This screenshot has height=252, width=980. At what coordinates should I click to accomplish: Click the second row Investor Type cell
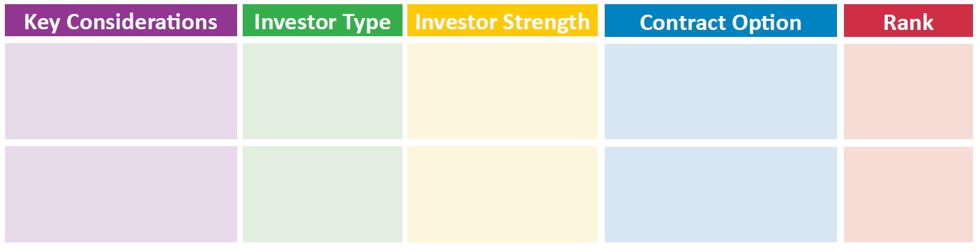pos(322,194)
